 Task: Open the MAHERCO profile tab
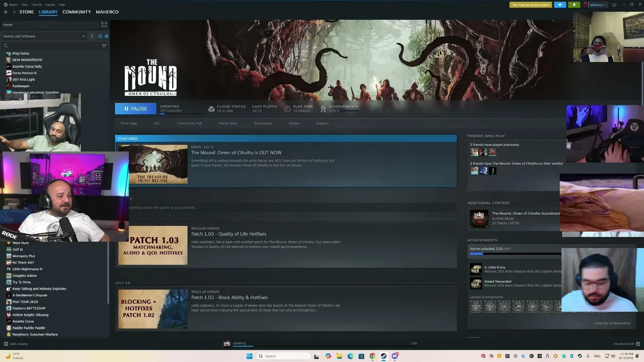point(107,12)
